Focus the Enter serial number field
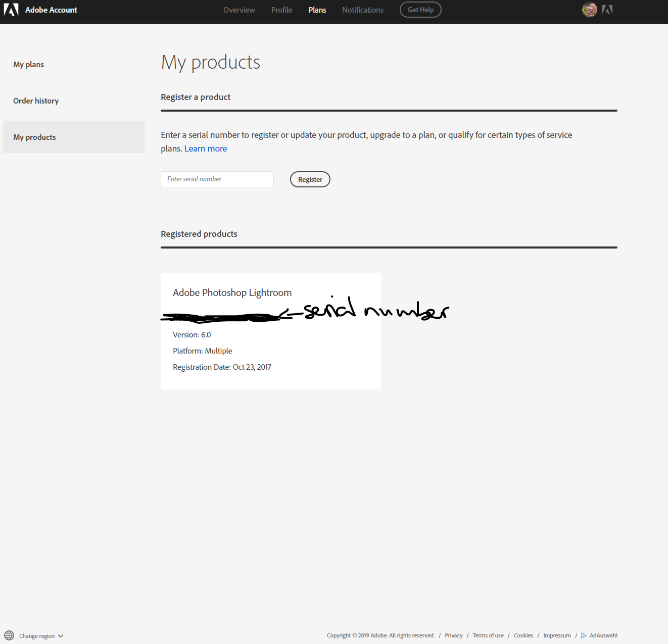 [x=217, y=179]
